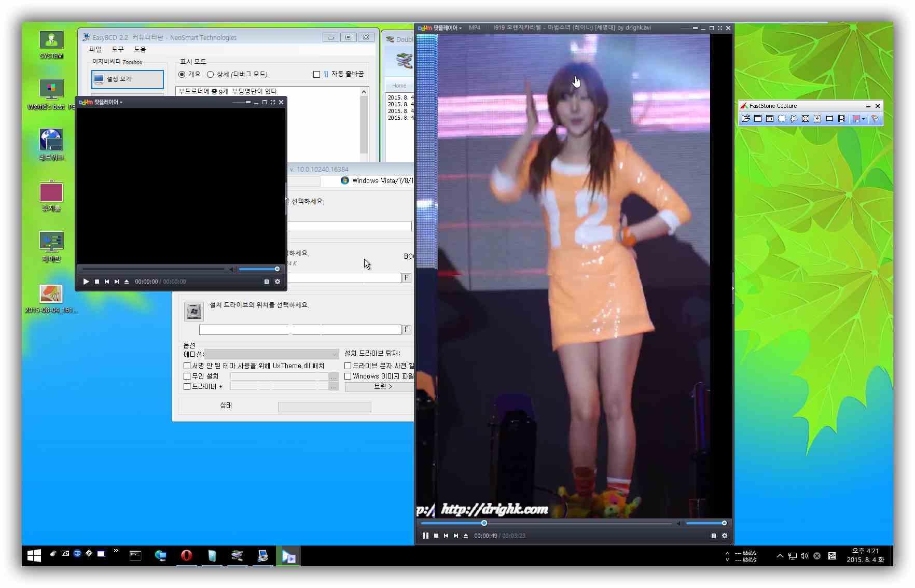Open settings gear in small PotPlayer
915x588 pixels.
(x=278, y=282)
